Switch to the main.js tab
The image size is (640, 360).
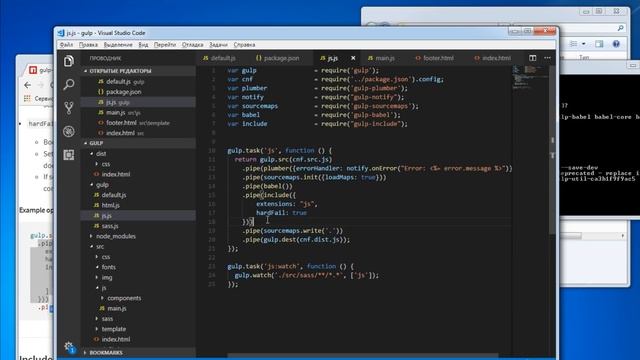coord(381,58)
